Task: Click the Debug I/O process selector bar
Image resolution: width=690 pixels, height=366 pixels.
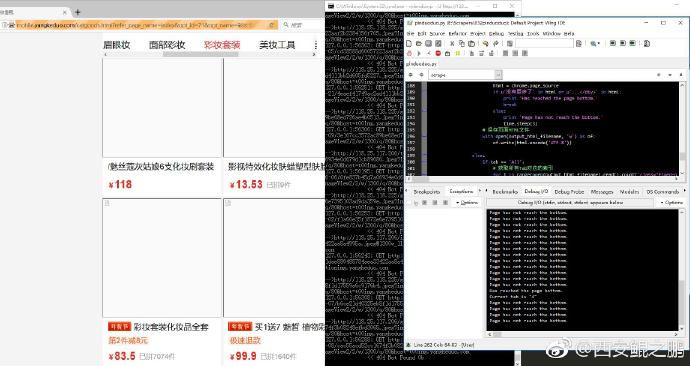Action: click(x=570, y=202)
